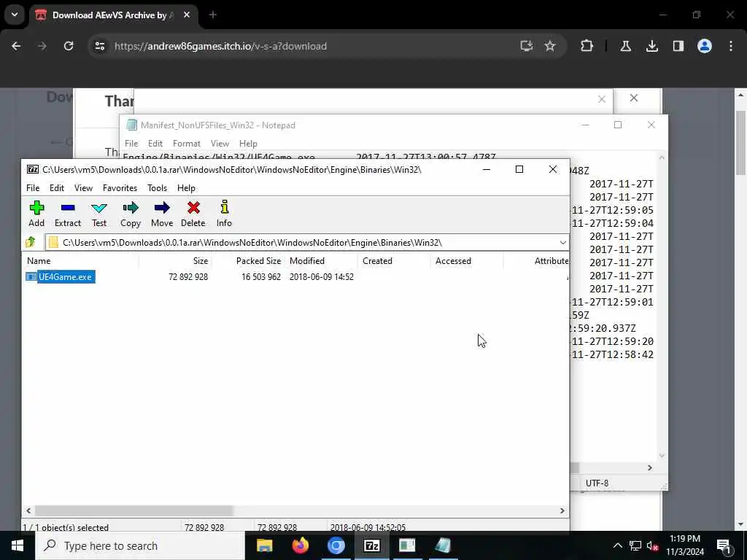Open File Explorer from the taskbar

pos(264,545)
